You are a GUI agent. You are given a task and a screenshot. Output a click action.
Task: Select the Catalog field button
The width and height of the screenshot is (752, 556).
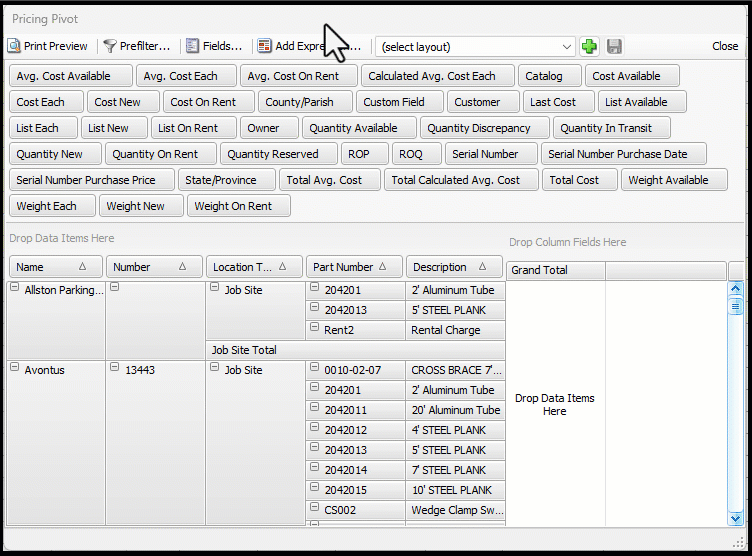(x=544, y=76)
